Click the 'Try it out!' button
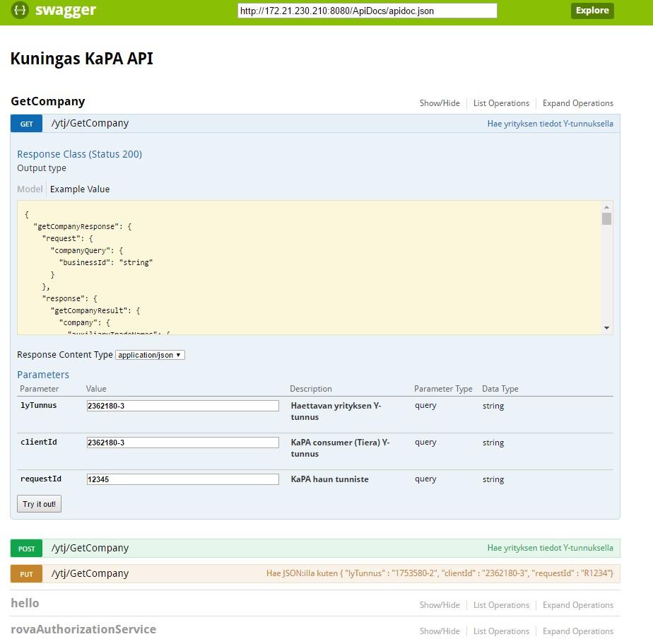653x644 pixels. click(39, 503)
